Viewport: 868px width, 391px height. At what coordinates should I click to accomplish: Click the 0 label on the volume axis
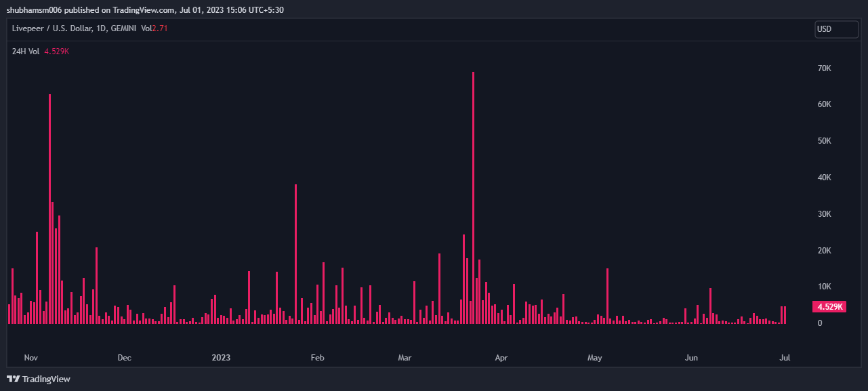pos(820,323)
